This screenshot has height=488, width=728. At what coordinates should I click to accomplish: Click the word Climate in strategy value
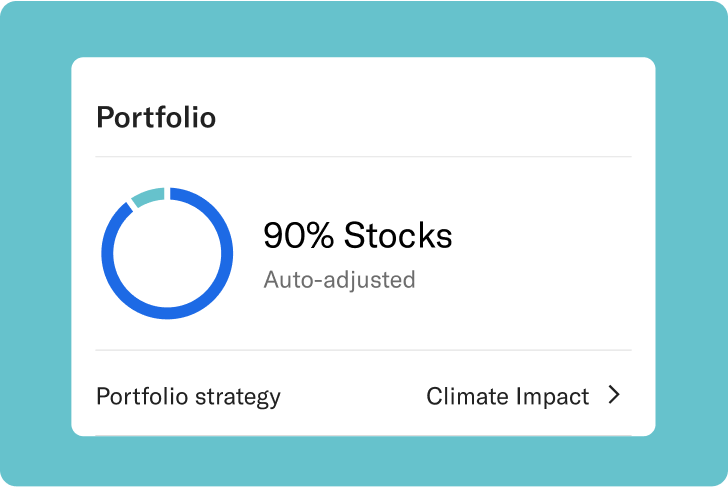[x=467, y=396]
